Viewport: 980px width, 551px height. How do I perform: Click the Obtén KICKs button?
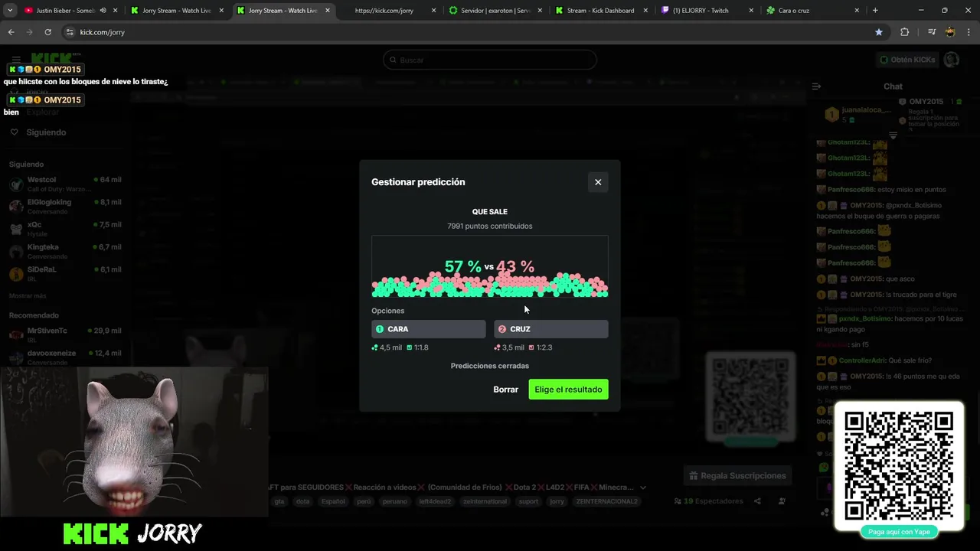pyautogui.click(x=907, y=60)
